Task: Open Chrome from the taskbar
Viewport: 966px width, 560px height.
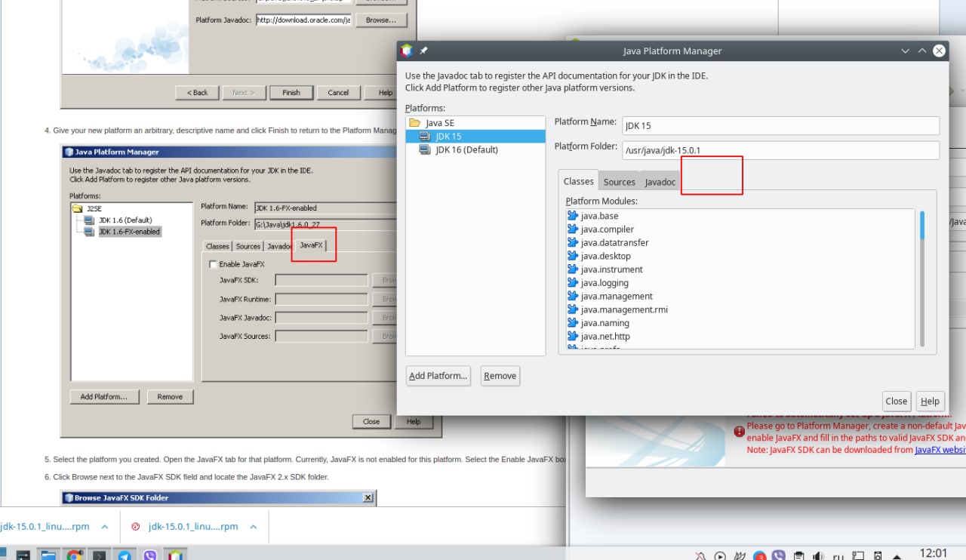Action: pyautogui.click(x=74, y=555)
